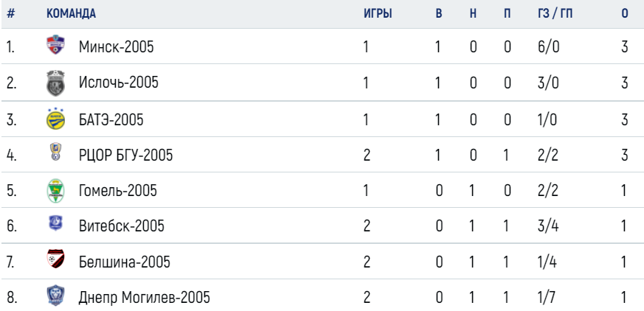The width and height of the screenshot is (644, 311).
Task: Click the ИГРЫ column header
Action: point(378,13)
